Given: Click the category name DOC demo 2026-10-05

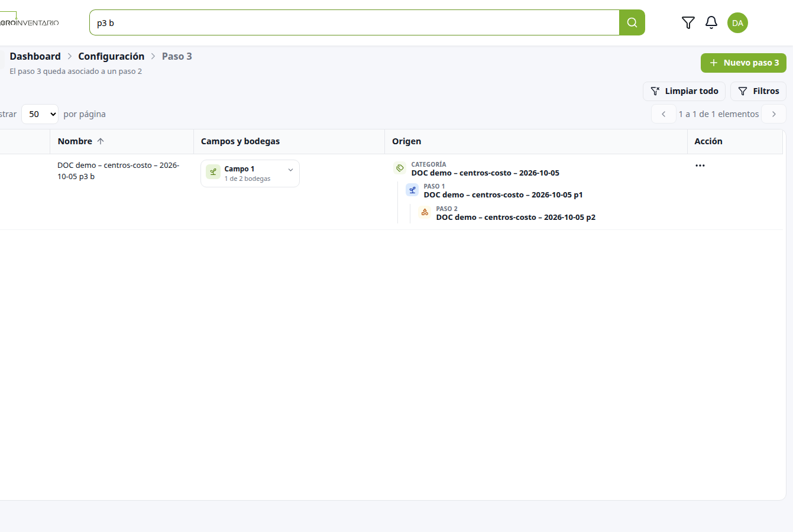Looking at the screenshot, I should click(x=485, y=173).
